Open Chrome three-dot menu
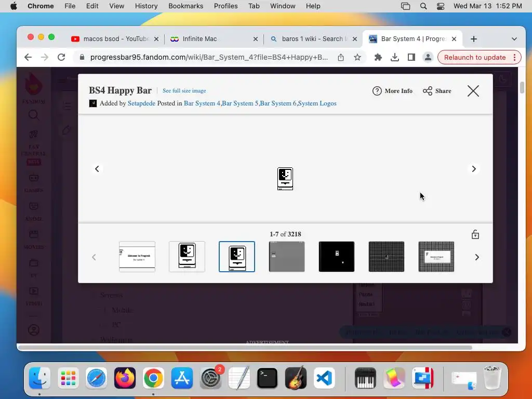Screen dimensions: 532x399 515,57
